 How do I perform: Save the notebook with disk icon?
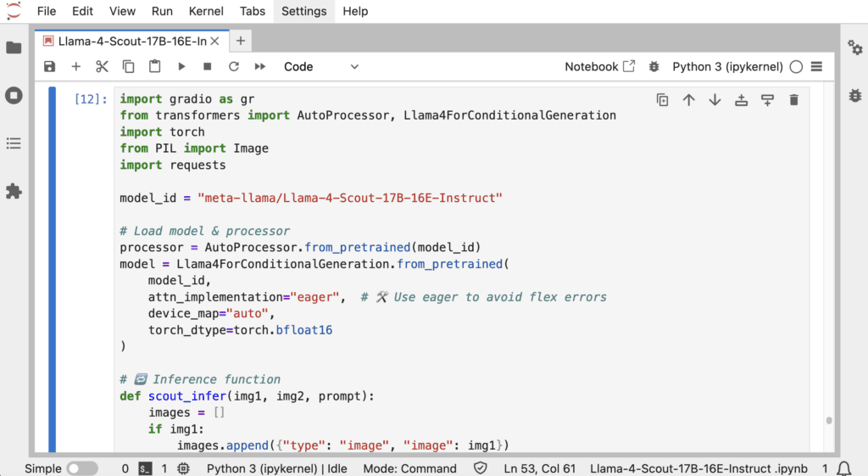(49, 66)
